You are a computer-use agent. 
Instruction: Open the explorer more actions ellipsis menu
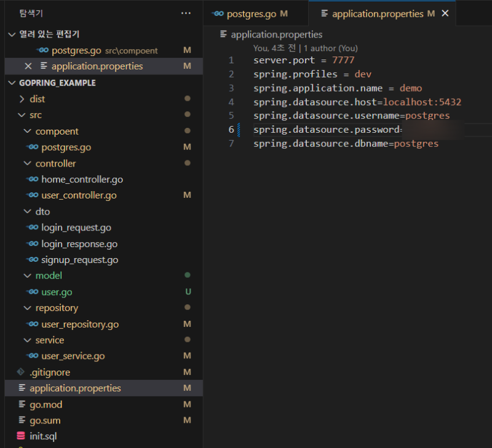[186, 13]
